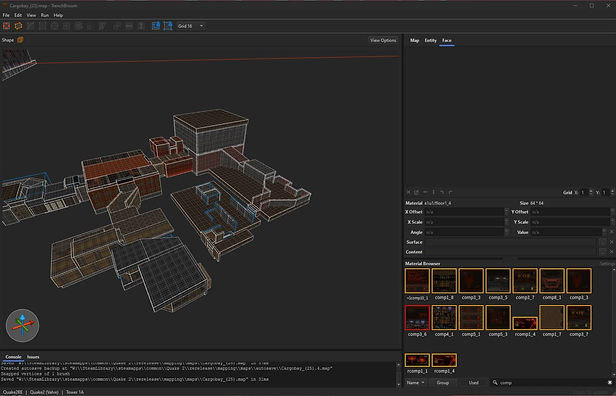616x396 pixels.
Task: Open View Options
Action: coord(383,40)
